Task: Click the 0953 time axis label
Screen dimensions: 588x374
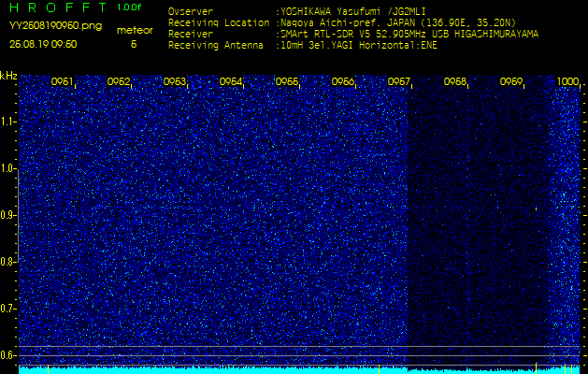Action: (175, 81)
